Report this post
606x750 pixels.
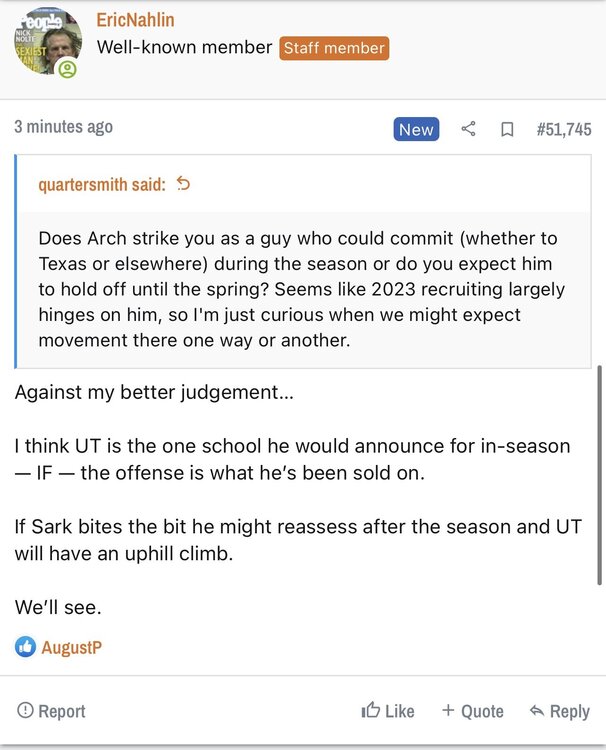52,711
